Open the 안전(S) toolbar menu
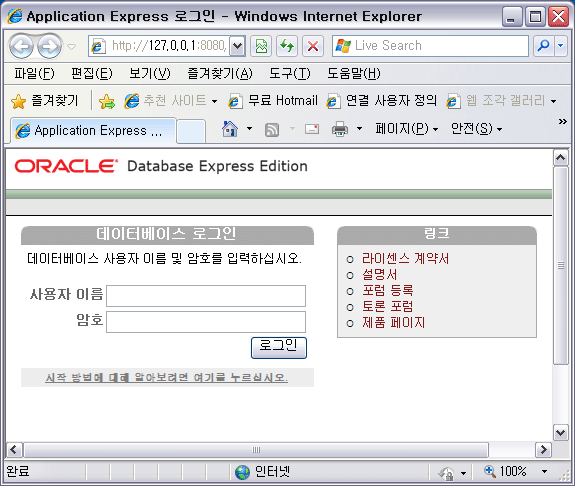575x486 pixels. pos(476,129)
